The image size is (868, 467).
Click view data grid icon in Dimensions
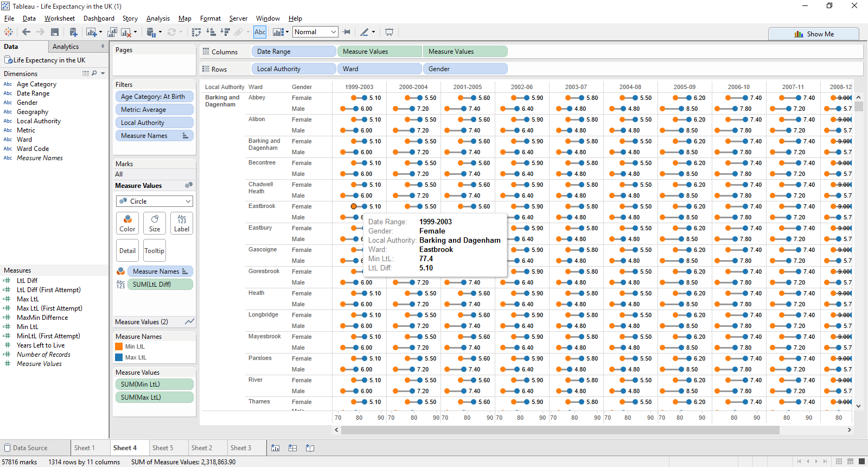coord(85,73)
